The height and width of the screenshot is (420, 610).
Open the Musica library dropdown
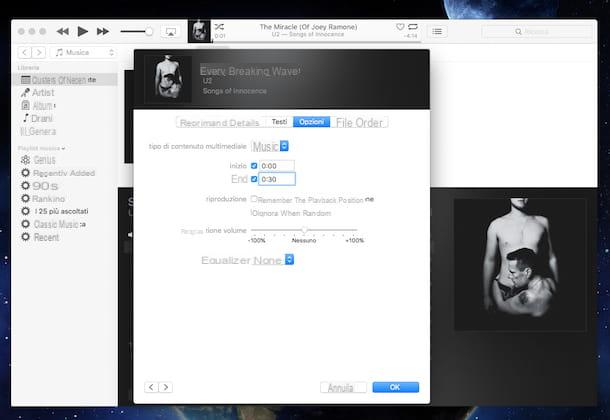click(x=83, y=52)
